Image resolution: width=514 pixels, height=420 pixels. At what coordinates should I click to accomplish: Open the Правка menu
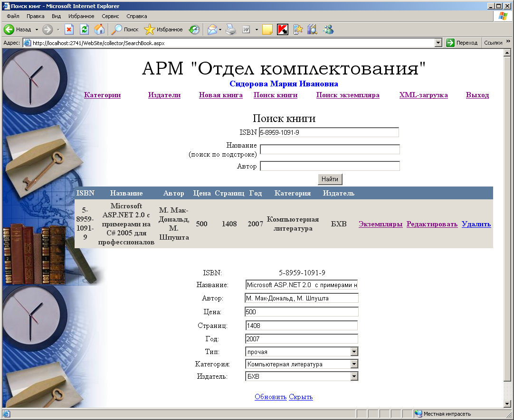[x=36, y=16]
